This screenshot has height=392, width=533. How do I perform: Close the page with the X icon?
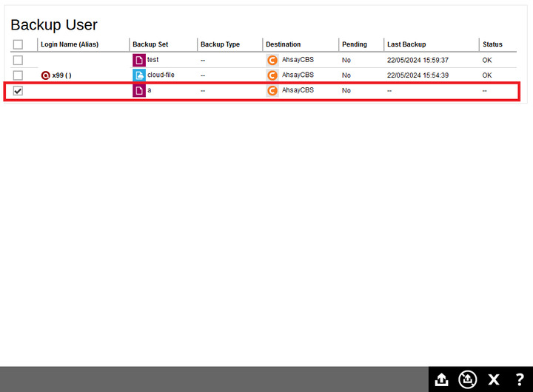[494, 379]
